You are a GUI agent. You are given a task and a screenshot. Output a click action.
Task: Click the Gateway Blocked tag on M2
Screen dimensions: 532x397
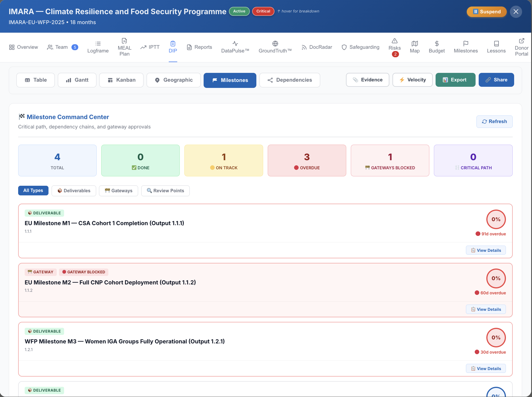point(84,272)
